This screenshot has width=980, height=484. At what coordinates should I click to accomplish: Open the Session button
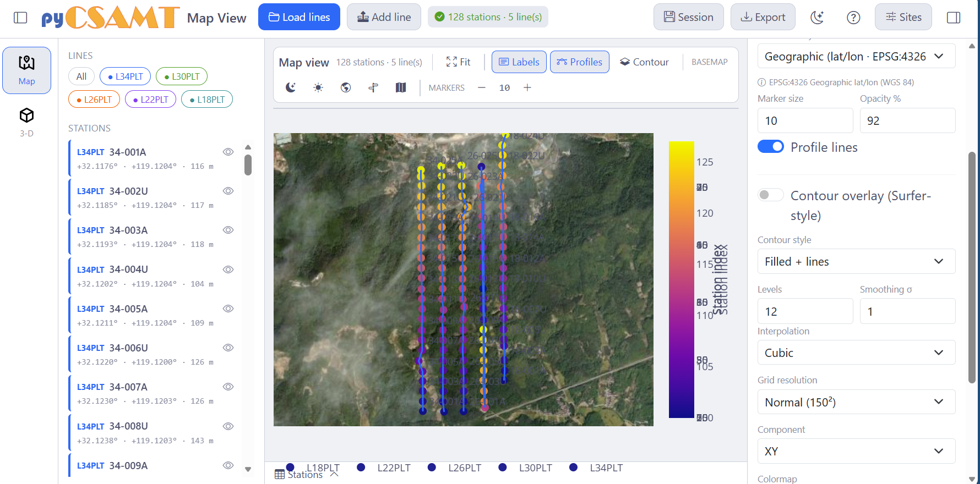click(688, 17)
